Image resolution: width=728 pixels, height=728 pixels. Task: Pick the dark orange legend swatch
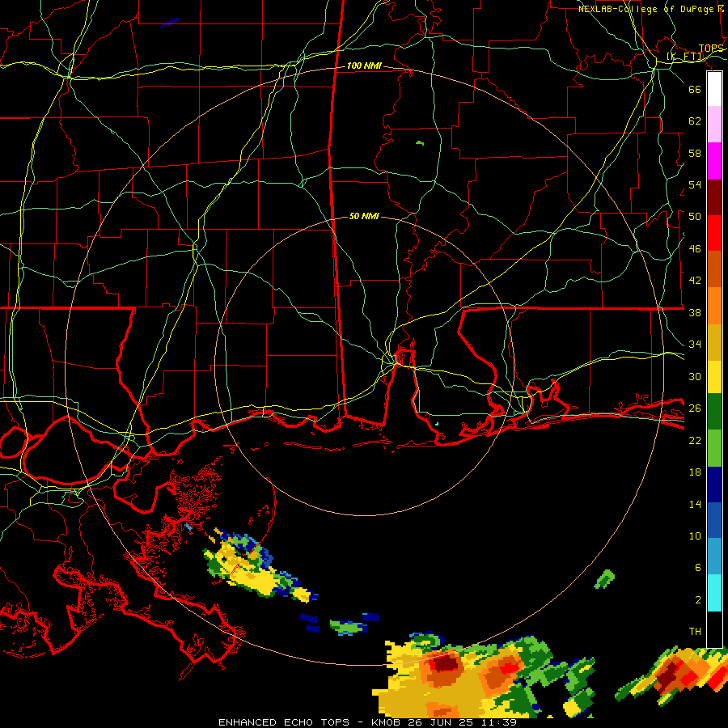click(714, 269)
